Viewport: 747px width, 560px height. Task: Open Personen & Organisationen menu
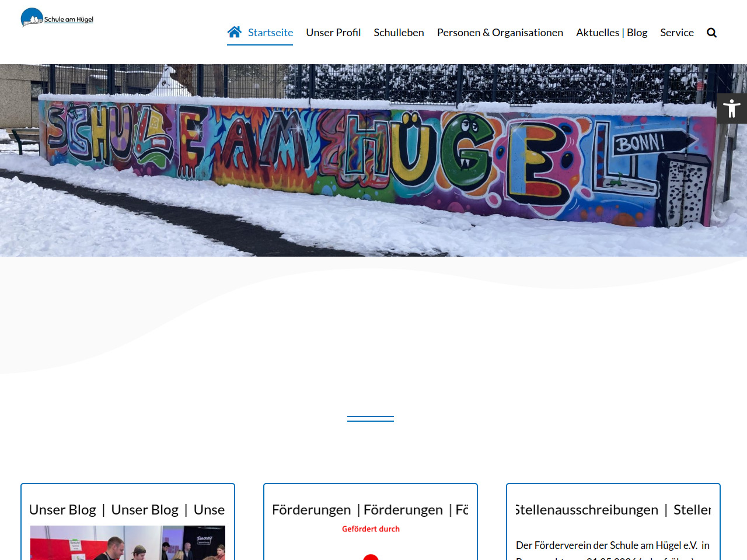coord(500,33)
